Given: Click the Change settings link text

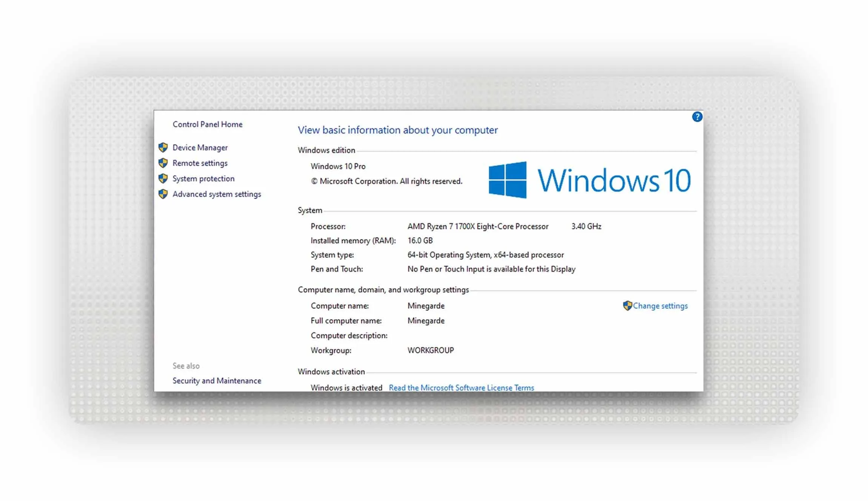Looking at the screenshot, I should [x=660, y=306].
